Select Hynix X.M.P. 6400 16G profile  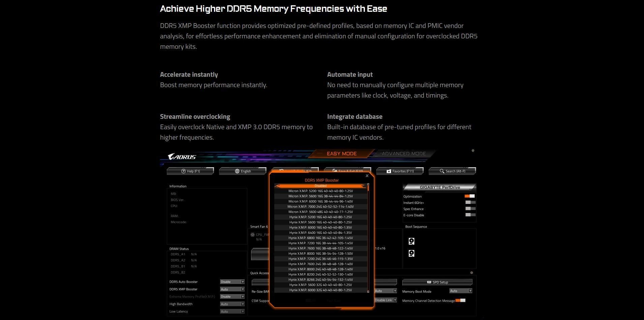point(320,233)
